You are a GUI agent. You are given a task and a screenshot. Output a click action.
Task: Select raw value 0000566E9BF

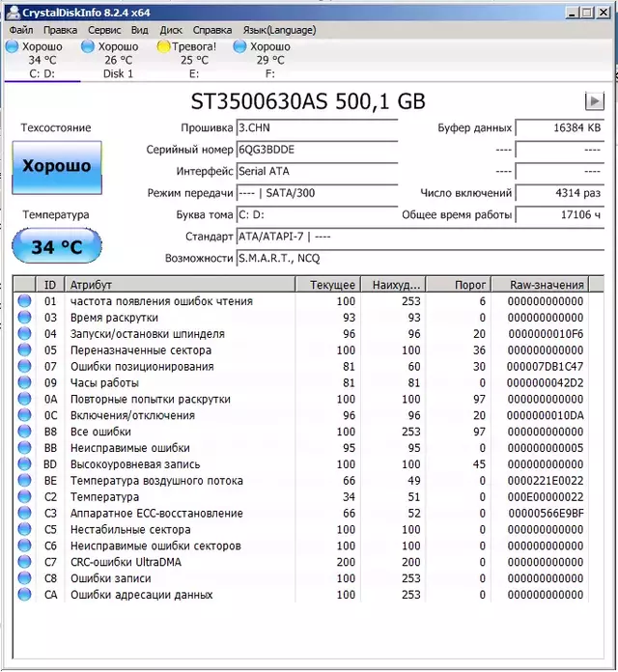[546, 513]
